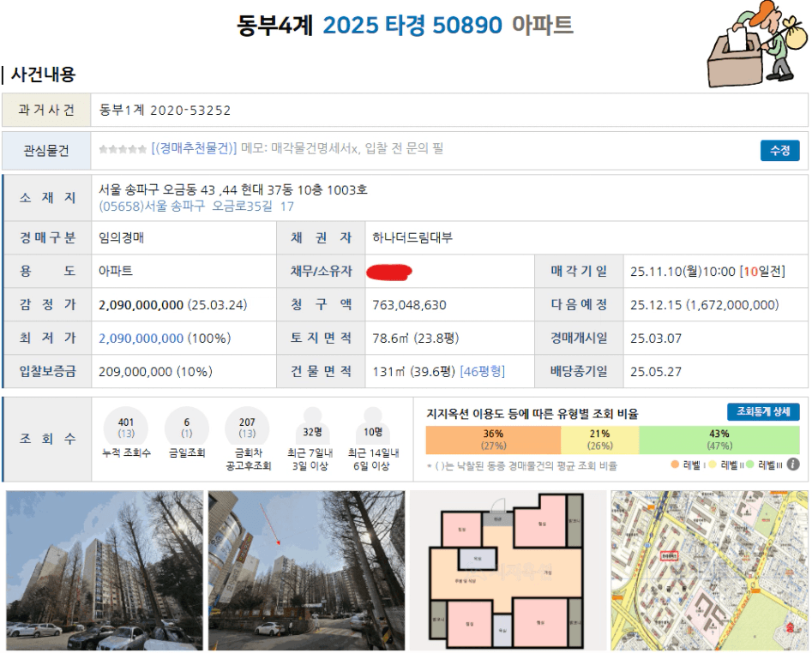The width and height of the screenshot is (812, 653).
Task: Click the bidding cartoon icon at top right
Action: [755, 43]
